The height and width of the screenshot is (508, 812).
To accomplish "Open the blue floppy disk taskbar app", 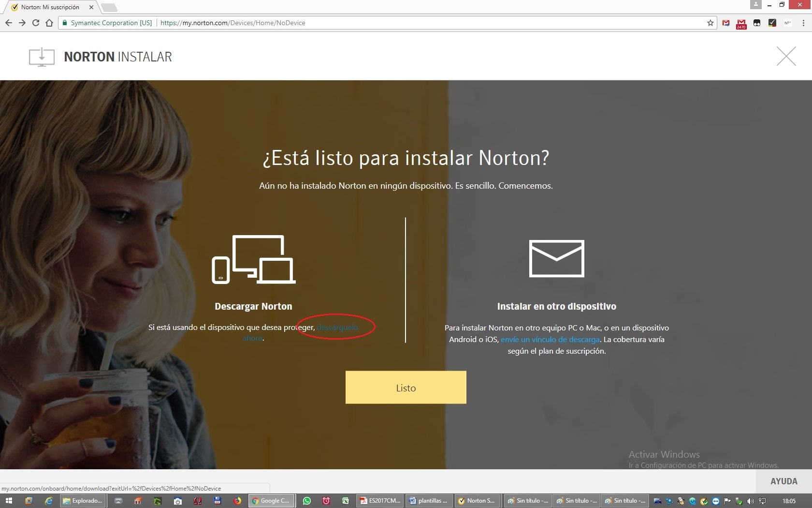I will click(217, 501).
